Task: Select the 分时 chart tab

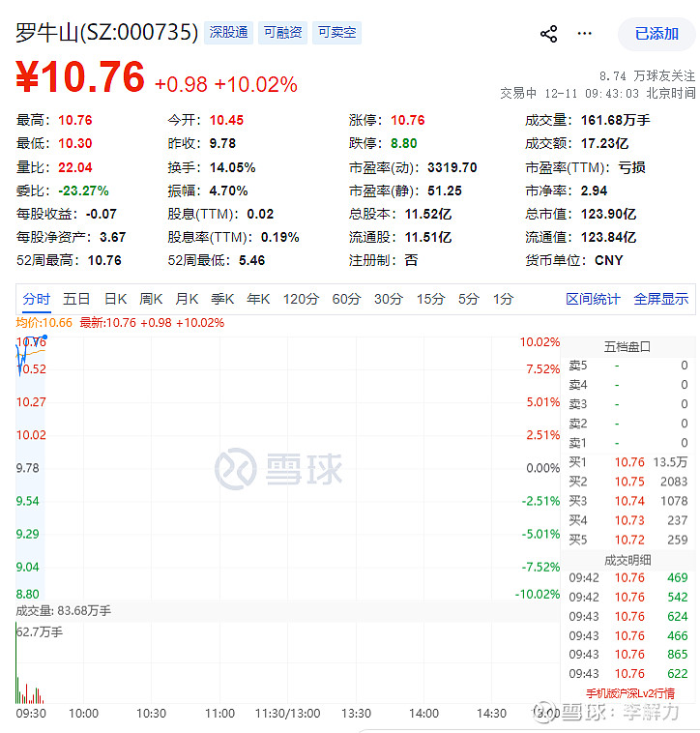Action: coord(37,299)
